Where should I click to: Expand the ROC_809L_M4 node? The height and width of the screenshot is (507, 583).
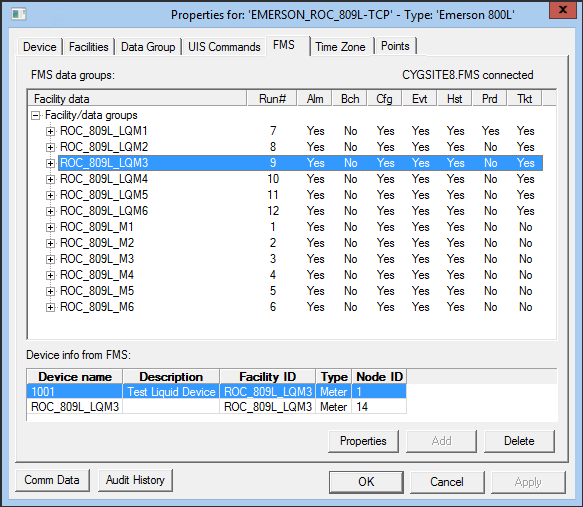[50, 275]
